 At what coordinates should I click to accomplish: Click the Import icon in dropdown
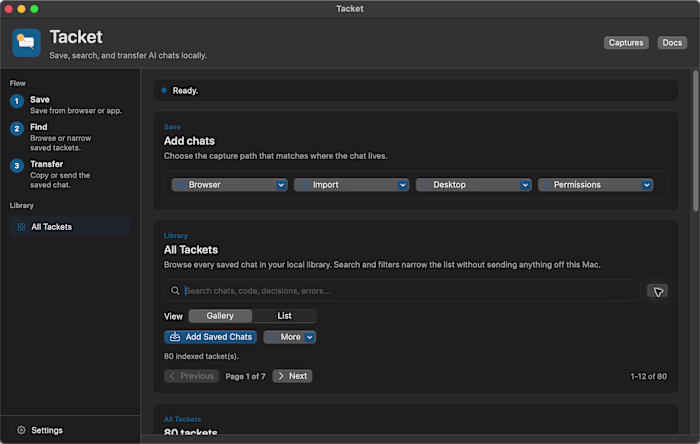point(304,185)
